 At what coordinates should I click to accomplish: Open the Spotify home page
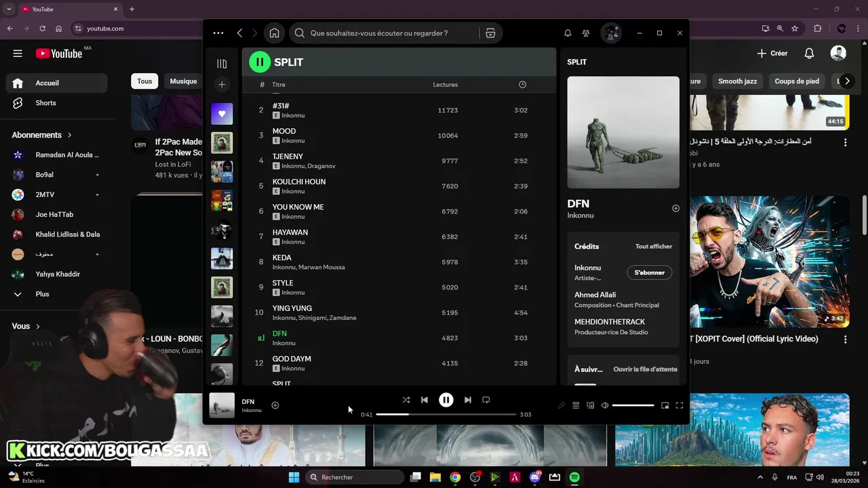point(274,33)
